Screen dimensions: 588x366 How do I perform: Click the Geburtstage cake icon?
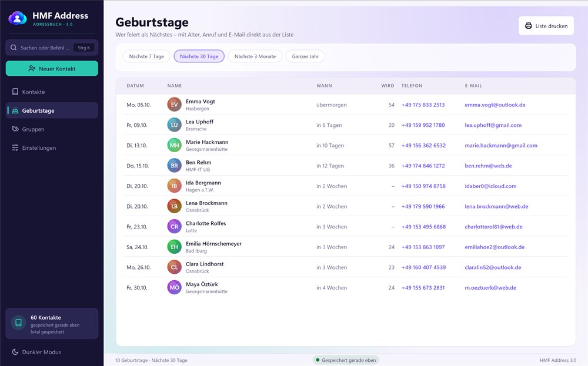tap(15, 110)
